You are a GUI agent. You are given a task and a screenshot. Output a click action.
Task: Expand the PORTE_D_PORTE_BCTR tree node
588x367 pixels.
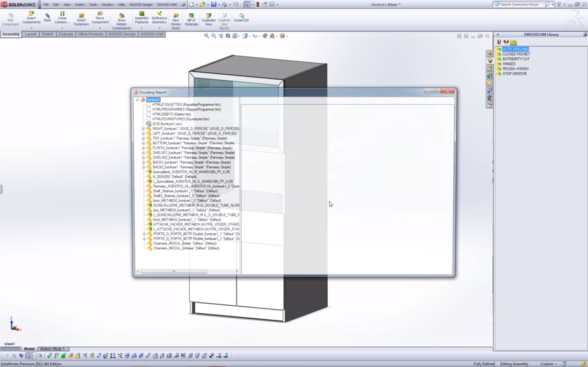coord(143,234)
